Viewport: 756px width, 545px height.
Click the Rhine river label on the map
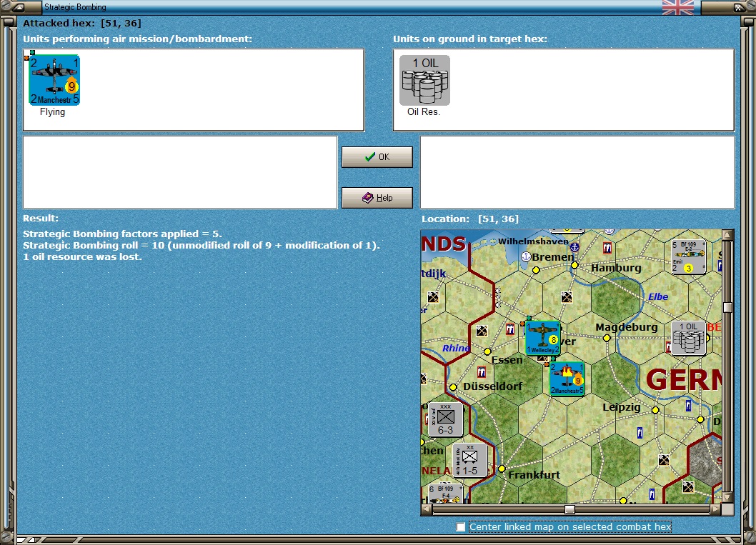(456, 348)
